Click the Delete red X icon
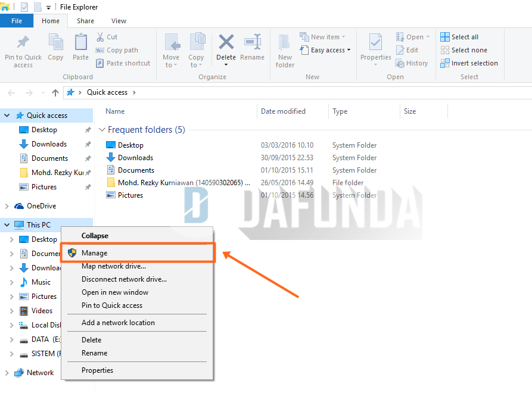 (226, 43)
